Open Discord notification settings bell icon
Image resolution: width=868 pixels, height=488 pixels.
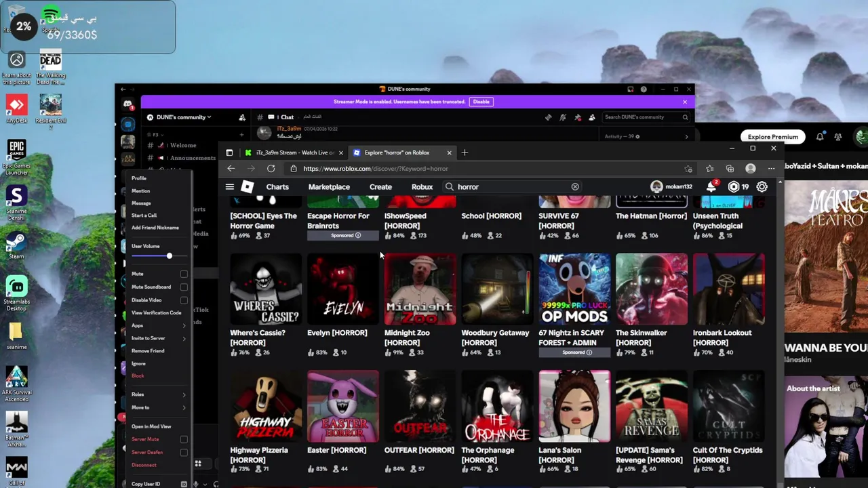[563, 117]
